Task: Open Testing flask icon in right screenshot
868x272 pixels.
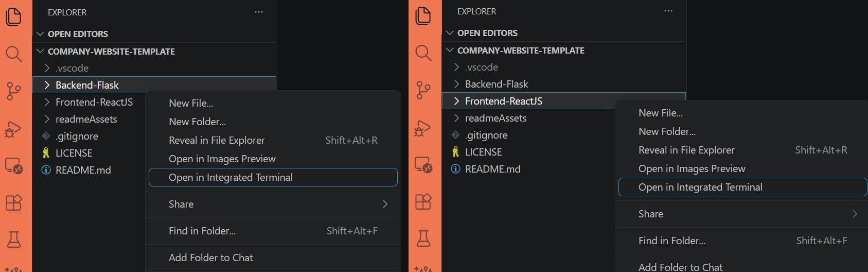Action: pyautogui.click(x=423, y=238)
